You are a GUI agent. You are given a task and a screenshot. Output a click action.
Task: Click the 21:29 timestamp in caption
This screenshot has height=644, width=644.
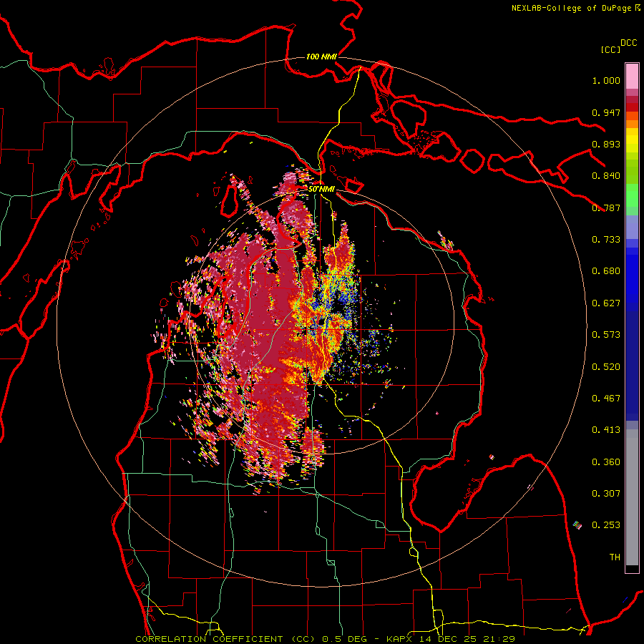pos(500,639)
